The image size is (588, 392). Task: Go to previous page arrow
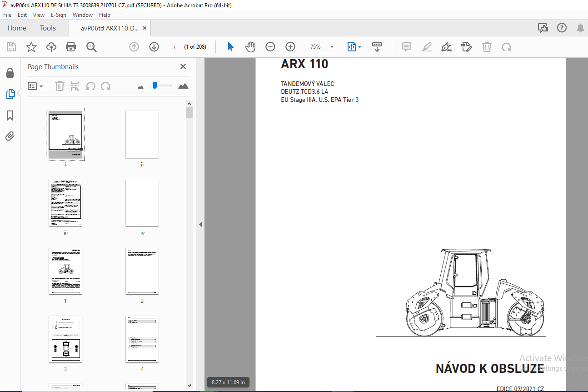pyautogui.click(x=134, y=47)
